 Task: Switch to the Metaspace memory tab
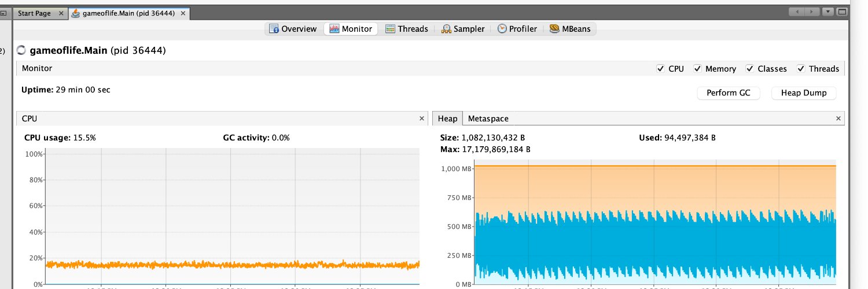click(488, 118)
